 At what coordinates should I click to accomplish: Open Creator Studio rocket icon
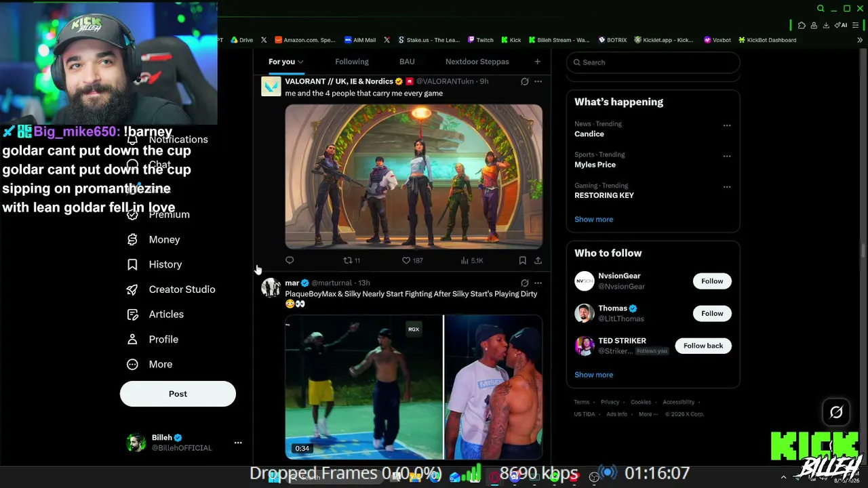[132, 289]
